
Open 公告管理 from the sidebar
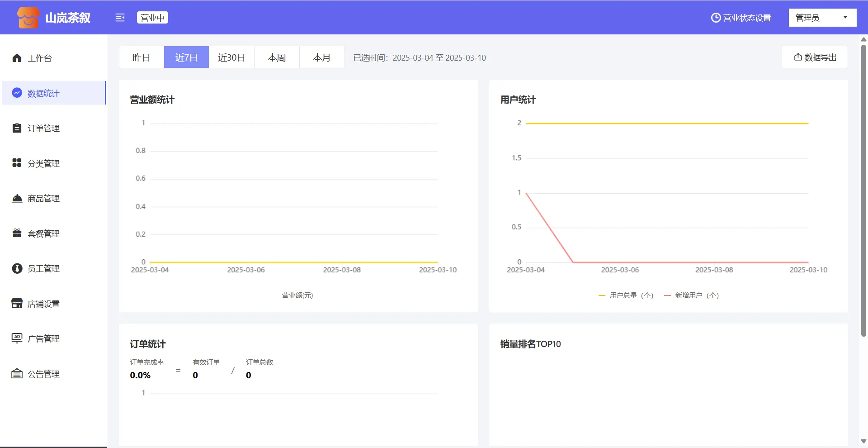(x=43, y=374)
